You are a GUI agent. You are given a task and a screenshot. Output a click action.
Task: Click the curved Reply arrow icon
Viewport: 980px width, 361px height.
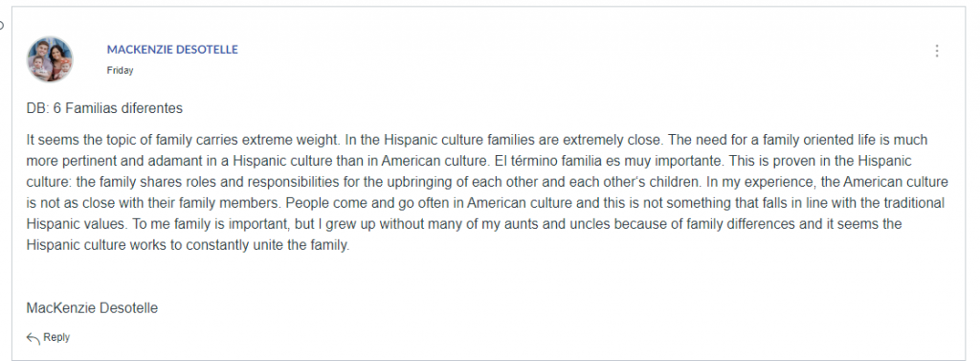[x=33, y=338]
